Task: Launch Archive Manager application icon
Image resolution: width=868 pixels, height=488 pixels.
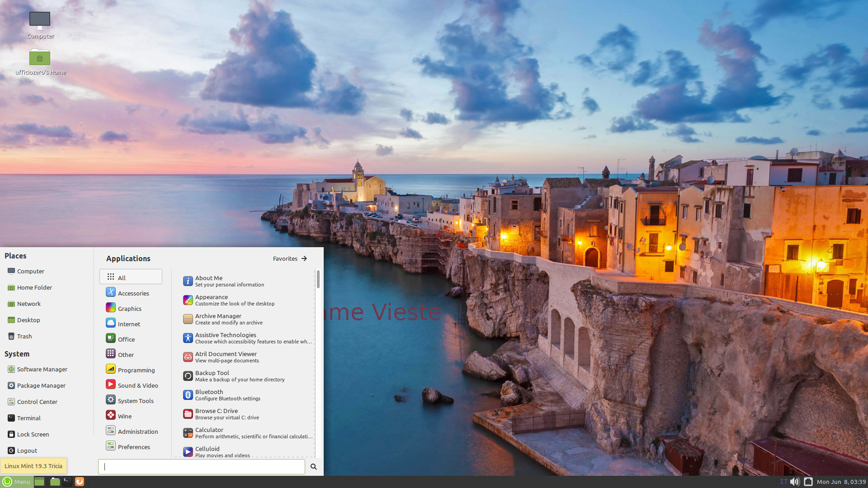Action: pos(188,319)
